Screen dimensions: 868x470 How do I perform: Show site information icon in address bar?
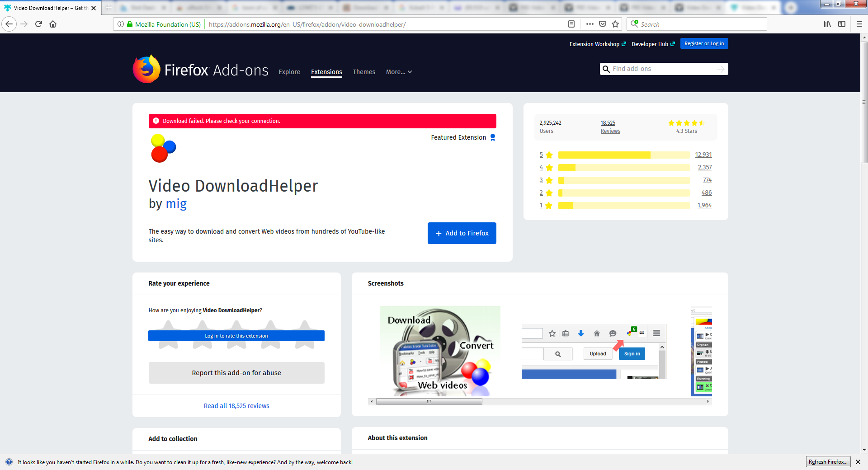point(121,24)
